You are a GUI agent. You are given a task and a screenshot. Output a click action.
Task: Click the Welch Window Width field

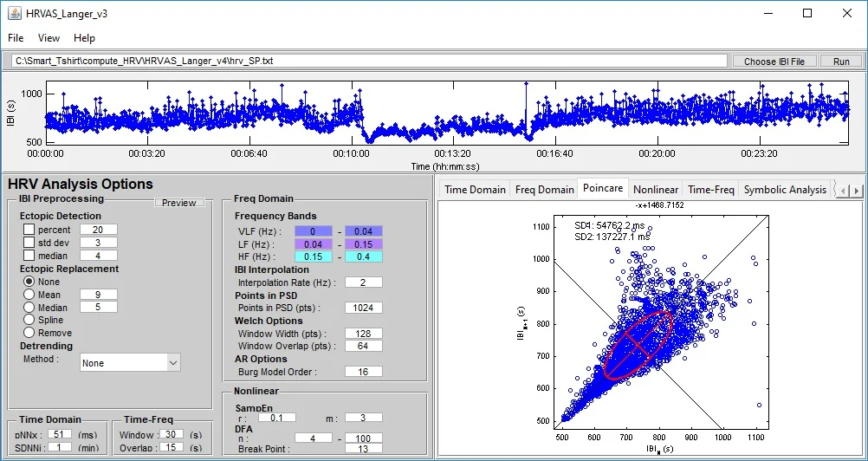[363, 334]
